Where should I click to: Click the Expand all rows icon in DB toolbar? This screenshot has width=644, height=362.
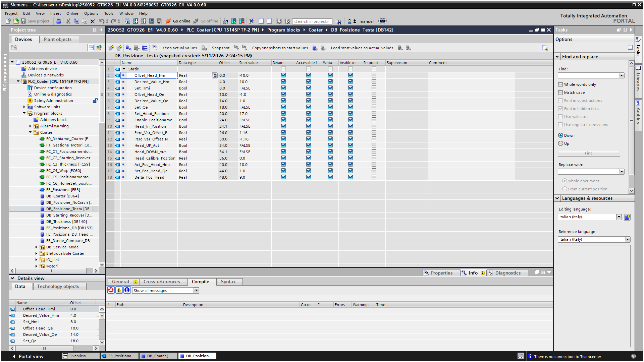[145, 48]
